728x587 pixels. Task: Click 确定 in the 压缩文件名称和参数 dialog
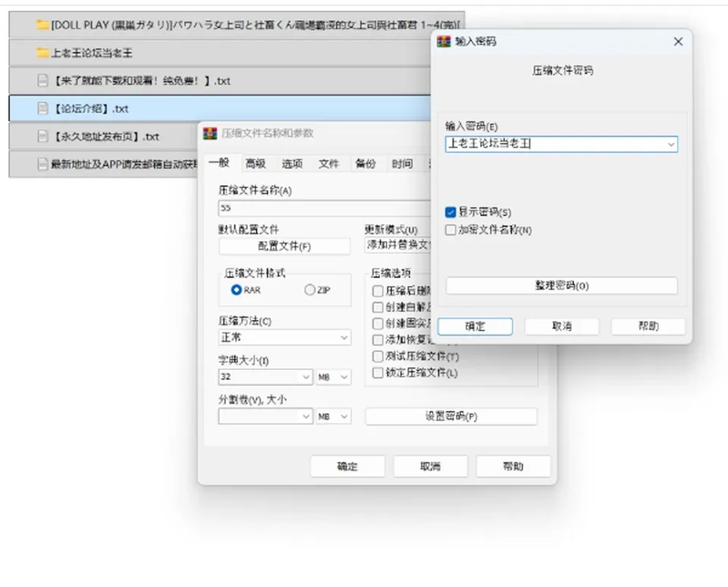tap(347, 466)
